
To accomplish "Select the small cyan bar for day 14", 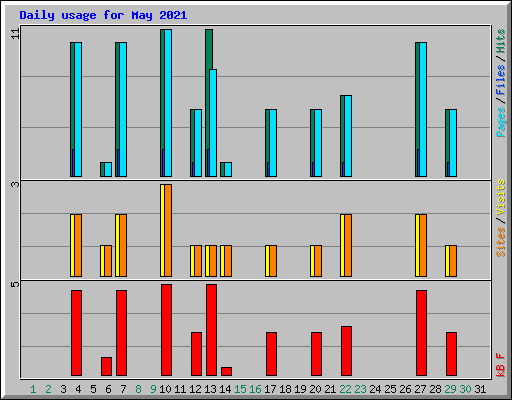I will click(228, 170).
